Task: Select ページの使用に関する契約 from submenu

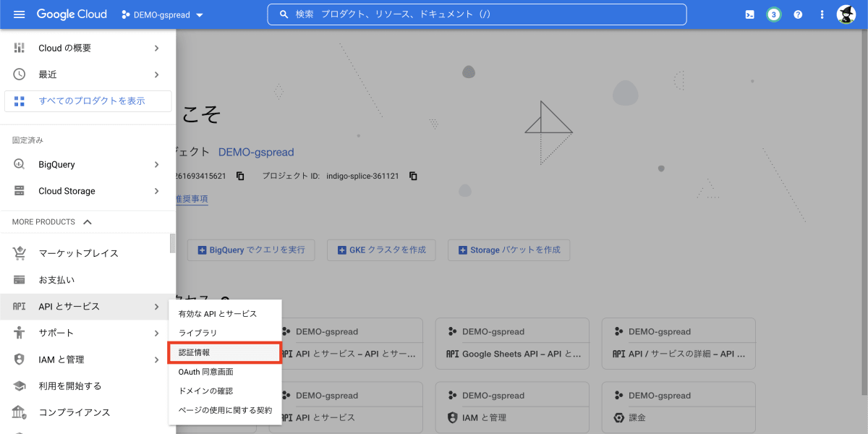Action: coord(225,410)
